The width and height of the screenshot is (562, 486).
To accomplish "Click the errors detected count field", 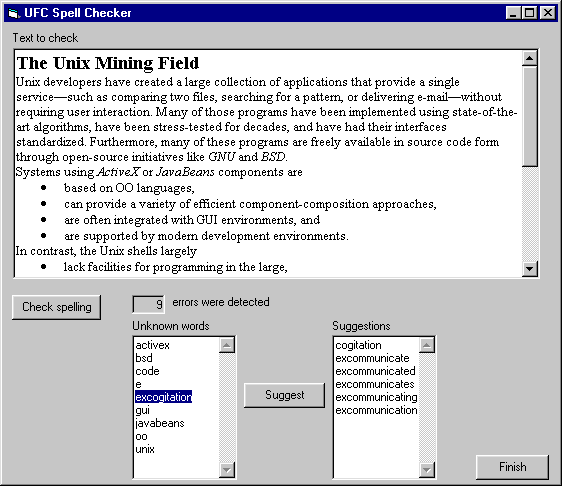I will click(x=148, y=305).
